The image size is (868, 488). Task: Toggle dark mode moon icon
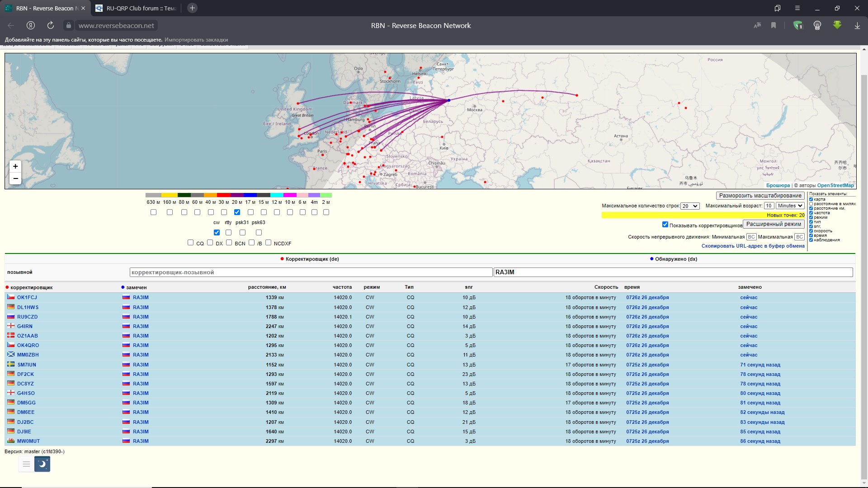point(42,464)
